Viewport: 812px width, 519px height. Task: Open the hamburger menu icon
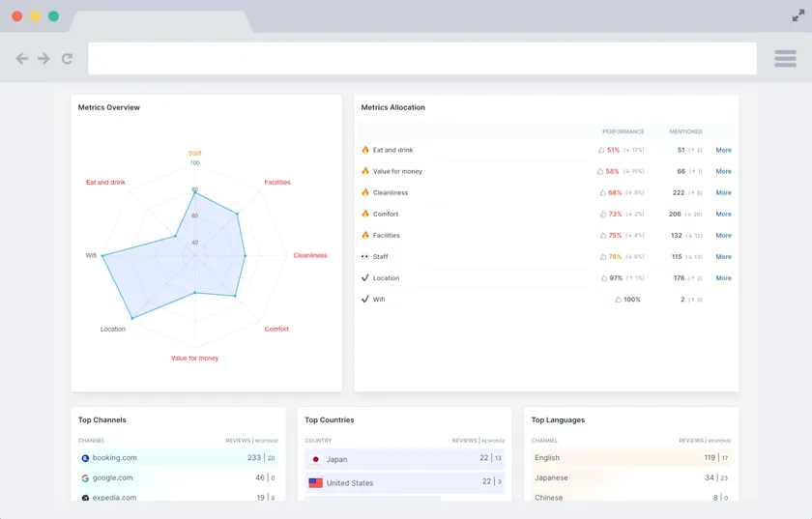(785, 59)
